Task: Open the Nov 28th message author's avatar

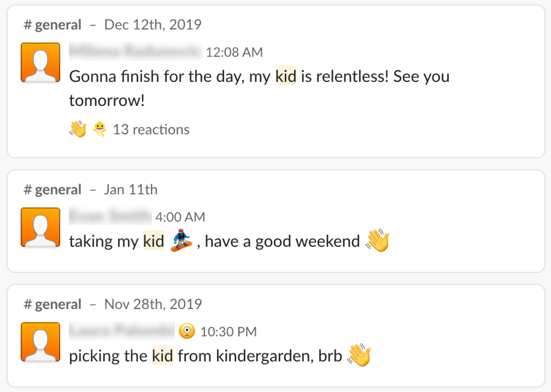Action: click(40, 342)
